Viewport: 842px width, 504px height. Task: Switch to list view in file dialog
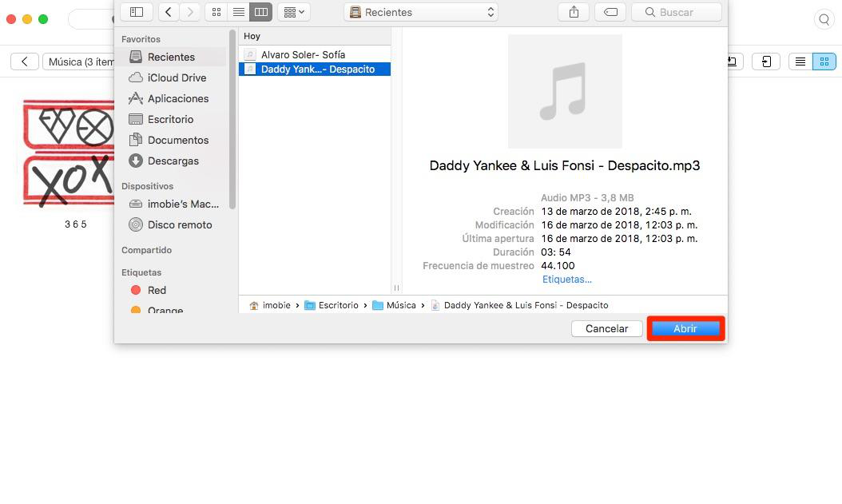tap(238, 12)
